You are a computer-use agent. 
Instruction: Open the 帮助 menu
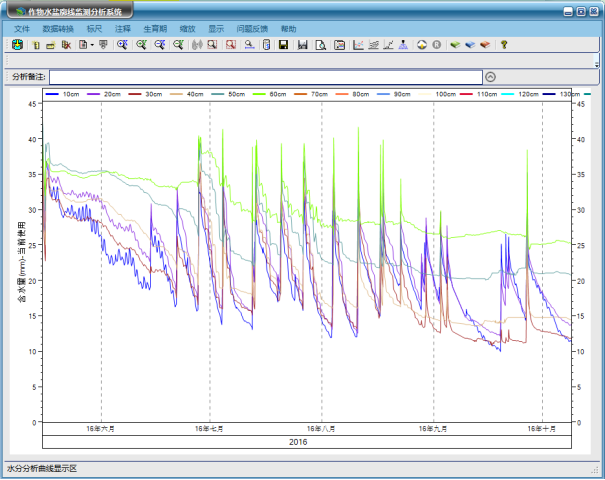[289, 29]
